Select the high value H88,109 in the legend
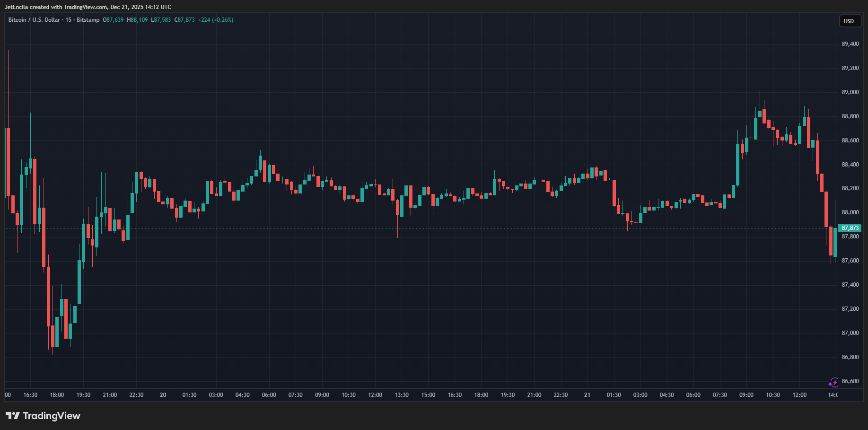868x430 pixels. (137, 20)
